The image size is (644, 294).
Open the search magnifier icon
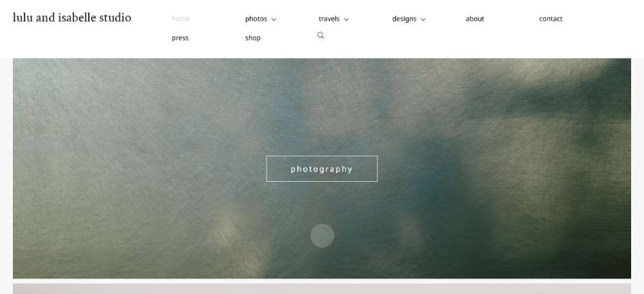click(x=321, y=35)
